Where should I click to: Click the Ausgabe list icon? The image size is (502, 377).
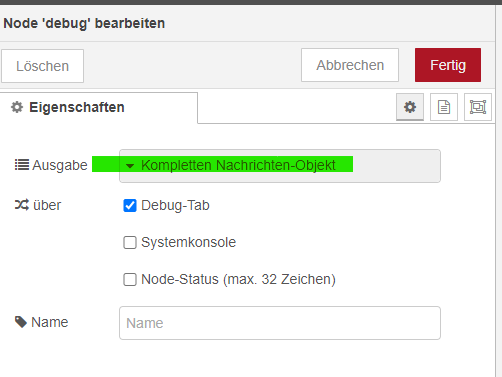[x=22, y=165]
